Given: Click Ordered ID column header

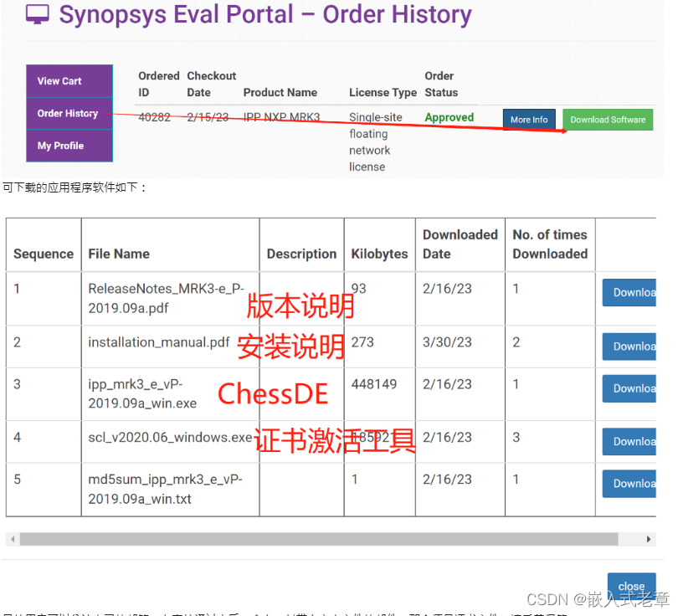Looking at the screenshot, I should pyautogui.click(x=158, y=84).
